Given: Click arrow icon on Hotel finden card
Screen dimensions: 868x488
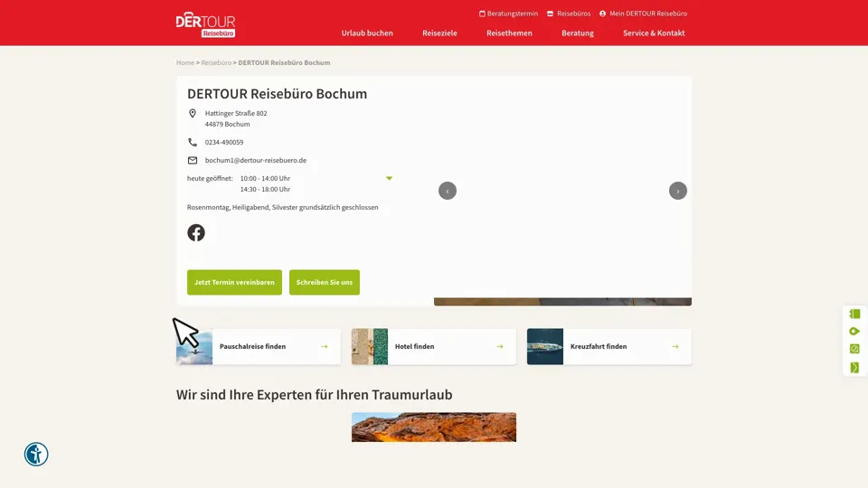Looking at the screenshot, I should [x=500, y=347].
